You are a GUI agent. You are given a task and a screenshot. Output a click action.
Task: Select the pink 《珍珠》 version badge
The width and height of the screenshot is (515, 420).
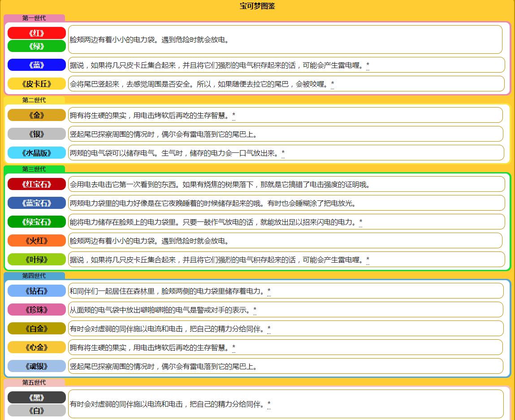tap(36, 309)
